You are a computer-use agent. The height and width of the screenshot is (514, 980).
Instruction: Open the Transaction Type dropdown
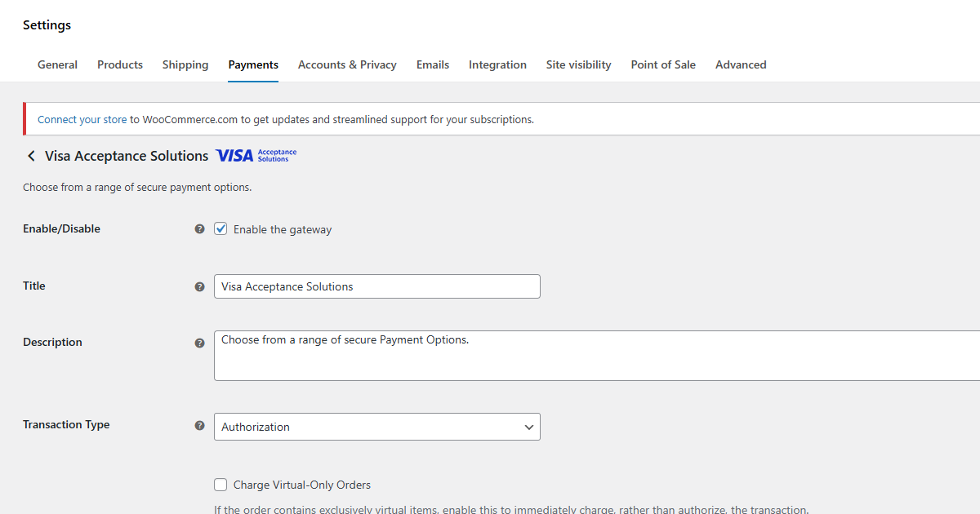(x=376, y=427)
